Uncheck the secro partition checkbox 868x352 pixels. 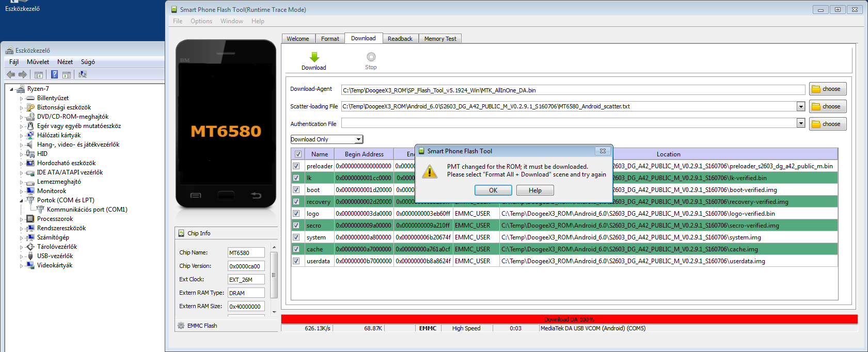tap(296, 226)
